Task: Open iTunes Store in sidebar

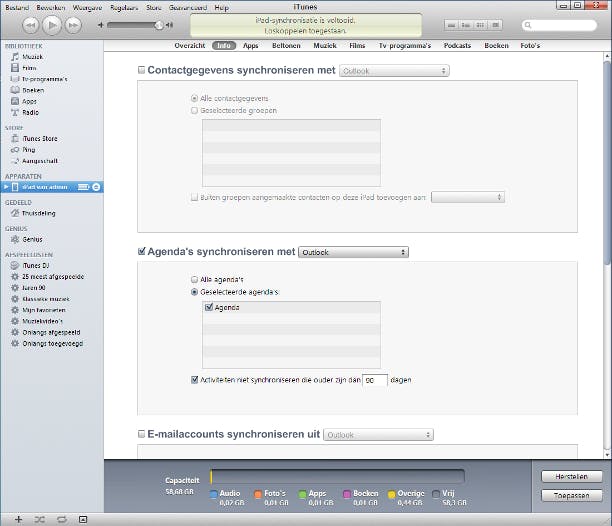Action: click(x=40, y=139)
